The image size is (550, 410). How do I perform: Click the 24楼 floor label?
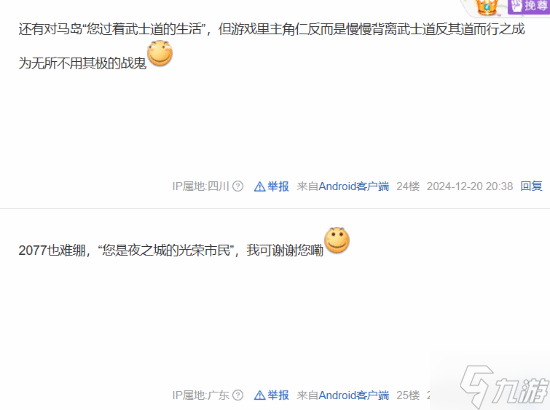(x=408, y=186)
